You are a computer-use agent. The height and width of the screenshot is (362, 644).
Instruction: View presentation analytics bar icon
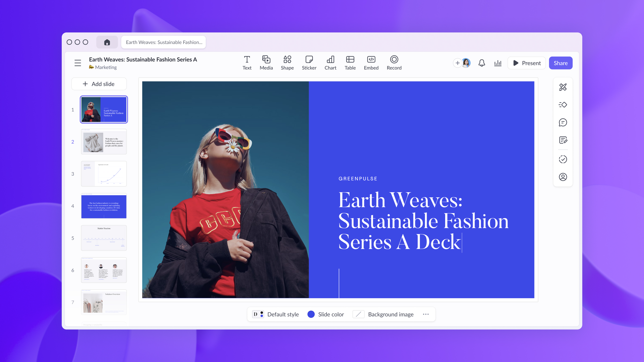pyautogui.click(x=498, y=63)
